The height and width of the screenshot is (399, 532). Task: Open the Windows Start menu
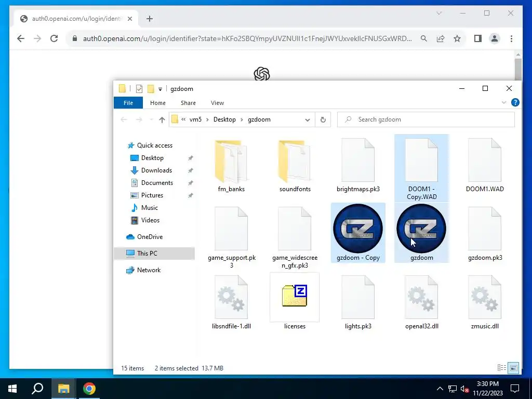tap(12, 389)
